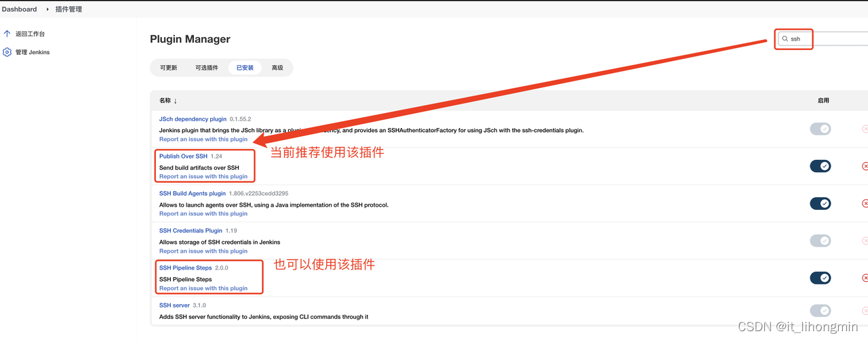Click the 启用 column header
Viewport: 868px width, 340px height.
[x=823, y=100]
